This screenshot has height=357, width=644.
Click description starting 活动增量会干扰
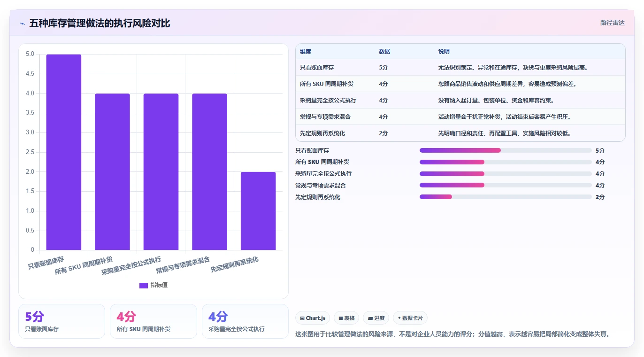[x=505, y=117]
